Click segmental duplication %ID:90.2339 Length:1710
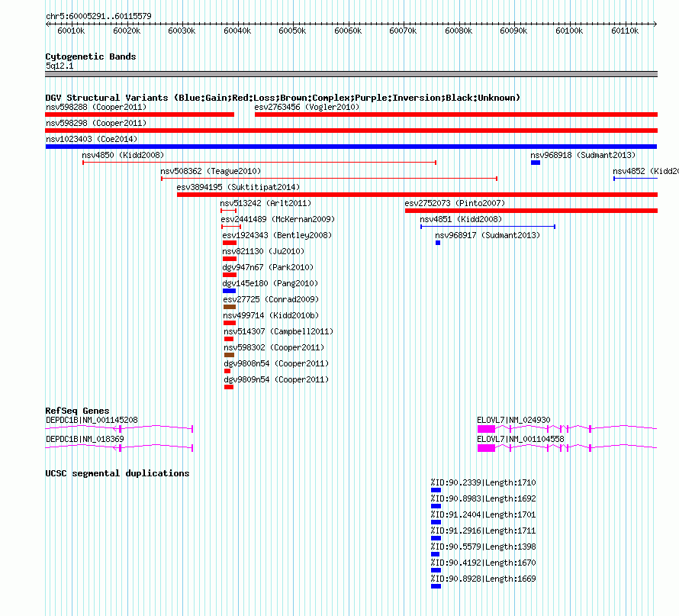This screenshot has width=679, height=616. pos(436,490)
